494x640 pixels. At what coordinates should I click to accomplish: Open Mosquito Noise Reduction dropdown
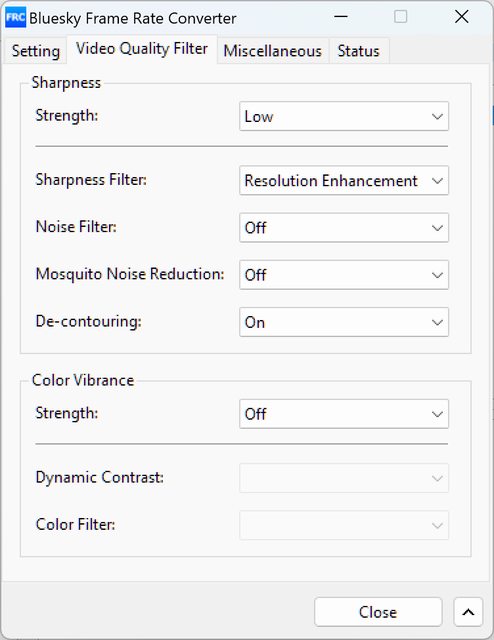click(344, 275)
